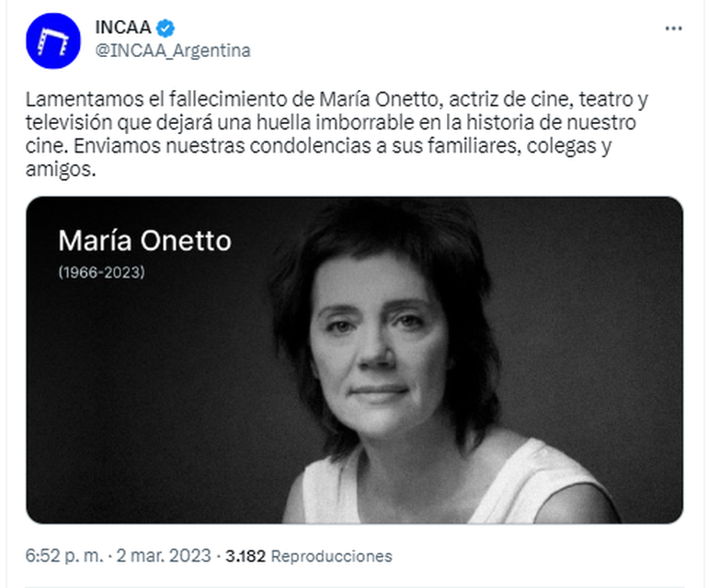Click the María Onetto title on image
This screenshot has width=708, height=588.
coord(144,241)
